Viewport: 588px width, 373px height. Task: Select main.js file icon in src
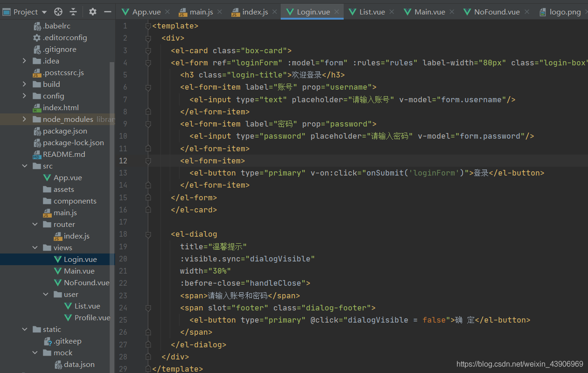(47, 213)
